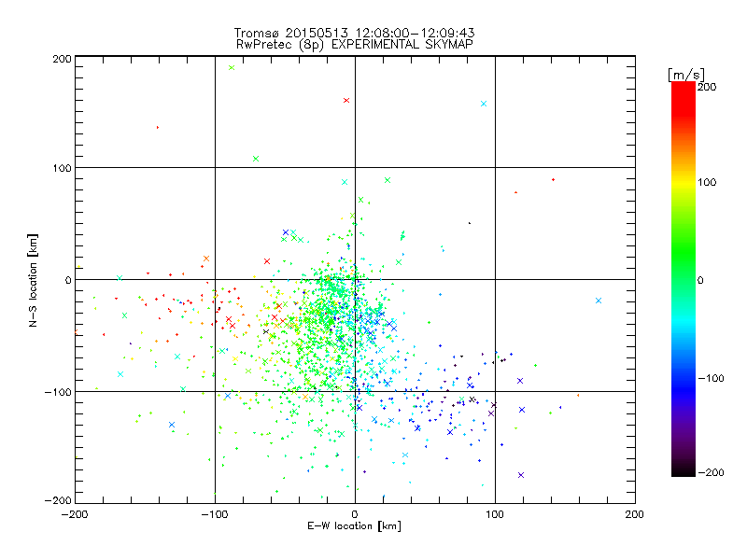Select the cyan X marker in the upper right
This screenshot has height=560, width=747.
(x=484, y=104)
